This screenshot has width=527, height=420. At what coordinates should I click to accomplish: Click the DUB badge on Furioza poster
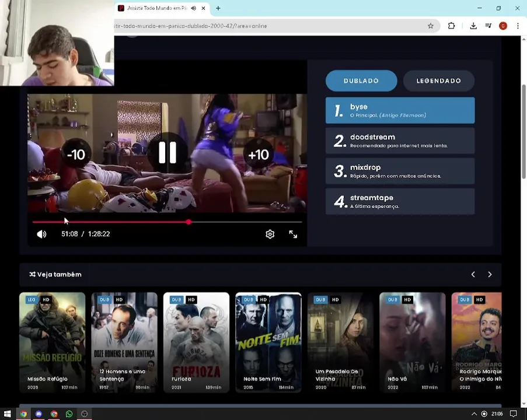click(x=176, y=299)
